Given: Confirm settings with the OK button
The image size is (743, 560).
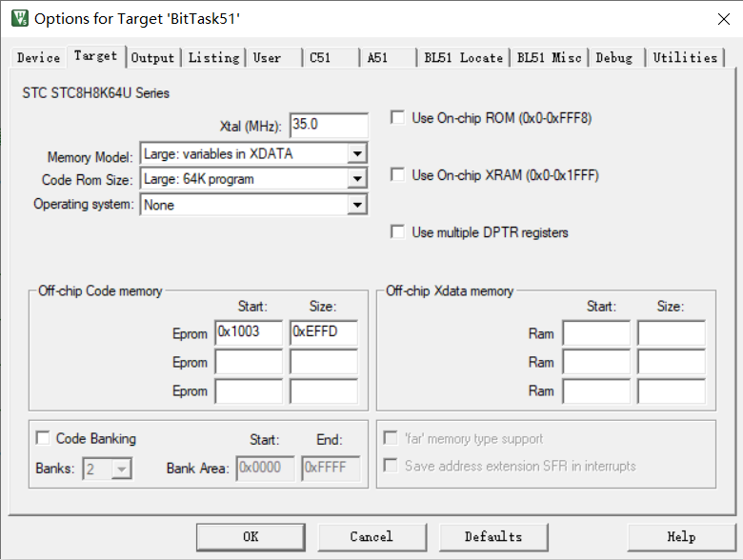Looking at the screenshot, I should (x=251, y=537).
